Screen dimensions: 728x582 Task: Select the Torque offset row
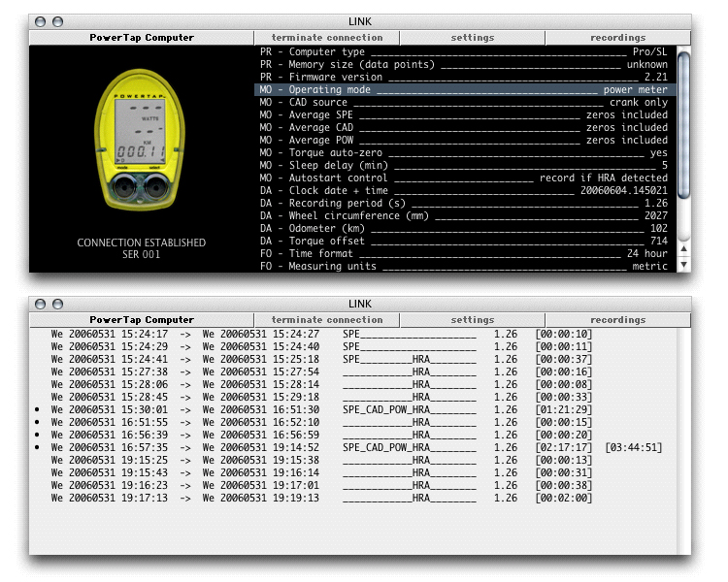click(465, 241)
